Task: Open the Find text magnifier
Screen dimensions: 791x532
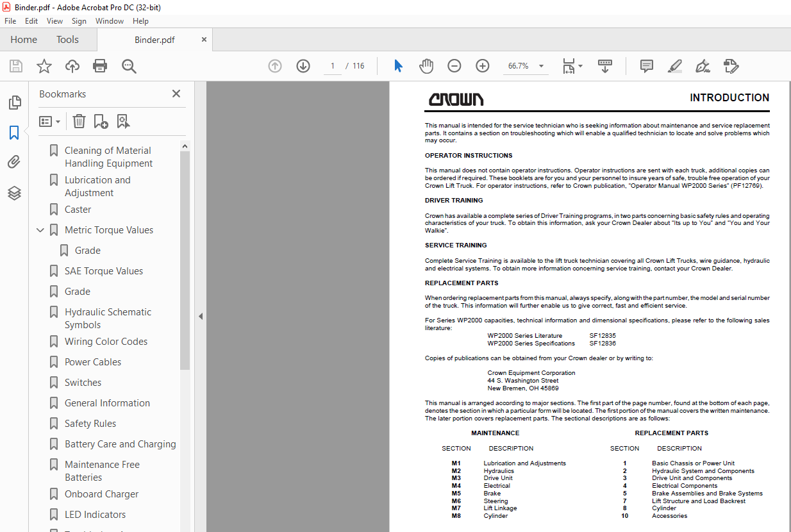Action: coord(129,66)
